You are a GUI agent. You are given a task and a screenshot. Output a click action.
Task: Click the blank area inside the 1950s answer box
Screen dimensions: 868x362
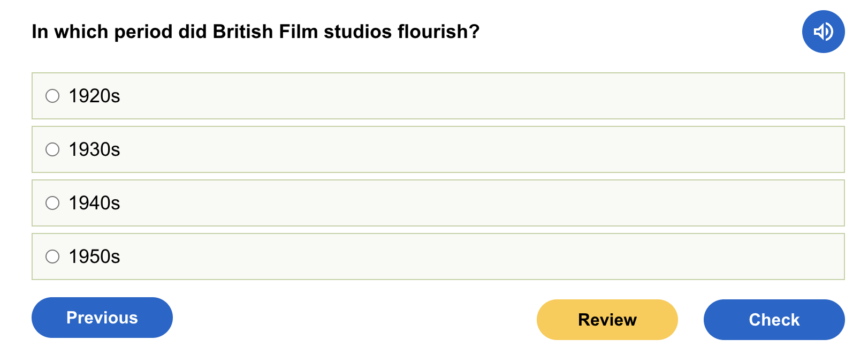point(482,257)
